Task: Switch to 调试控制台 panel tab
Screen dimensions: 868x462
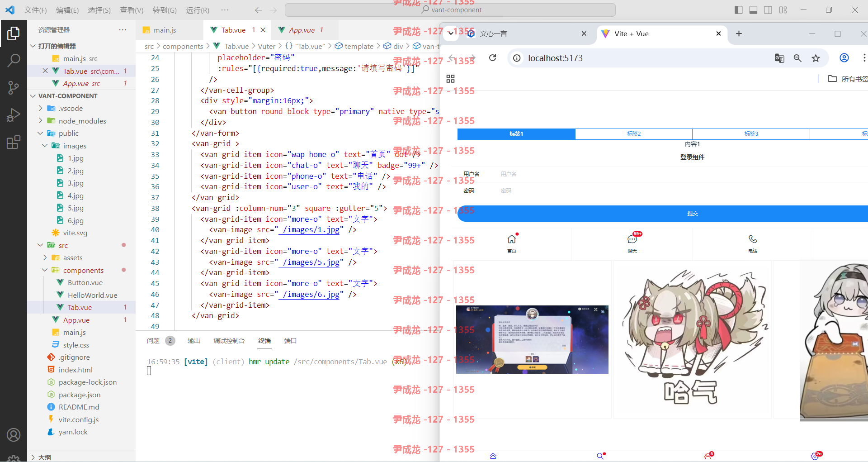Action: point(229,341)
